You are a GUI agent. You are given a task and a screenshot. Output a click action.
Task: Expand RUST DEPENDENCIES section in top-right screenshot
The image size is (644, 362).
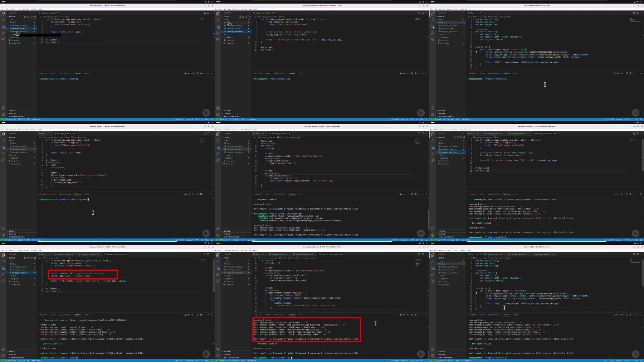[x=451, y=116]
